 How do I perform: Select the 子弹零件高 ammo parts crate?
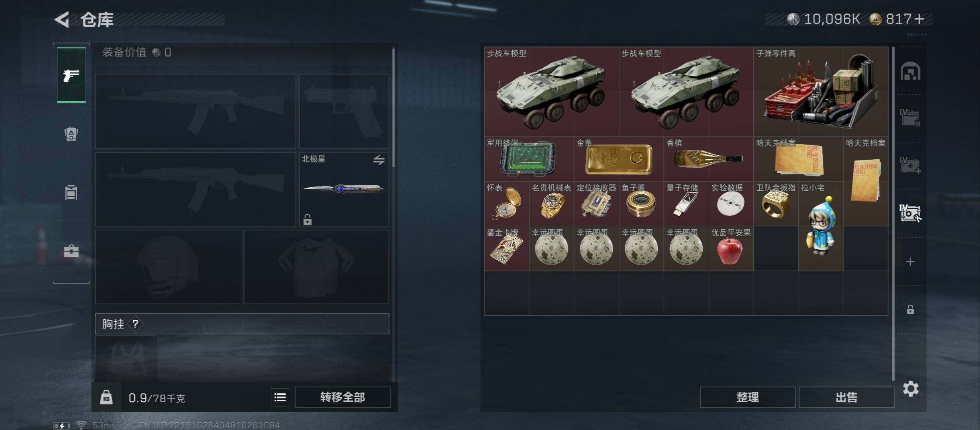point(821,92)
